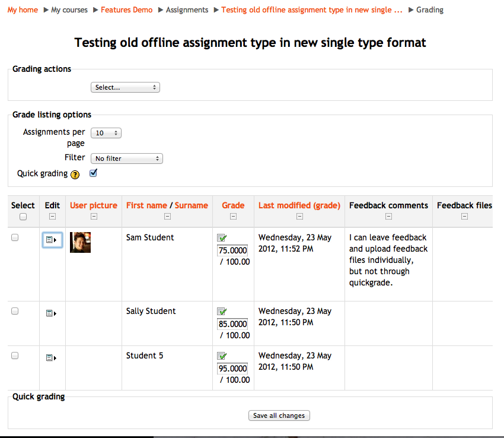
Task: Collapse the Last modified (grade) column
Action: pyautogui.click(x=299, y=216)
